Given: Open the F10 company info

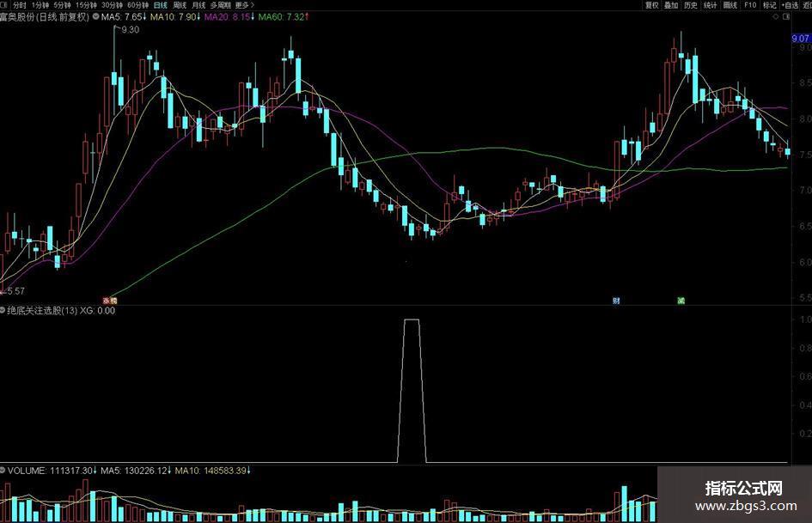Looking at the screenshot, I should click(750, 4).
